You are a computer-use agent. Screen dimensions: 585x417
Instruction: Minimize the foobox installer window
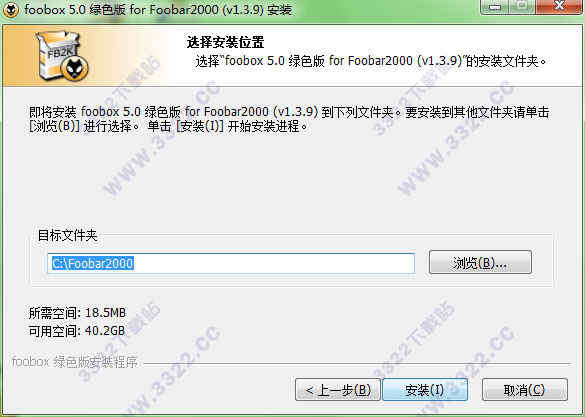495,6
